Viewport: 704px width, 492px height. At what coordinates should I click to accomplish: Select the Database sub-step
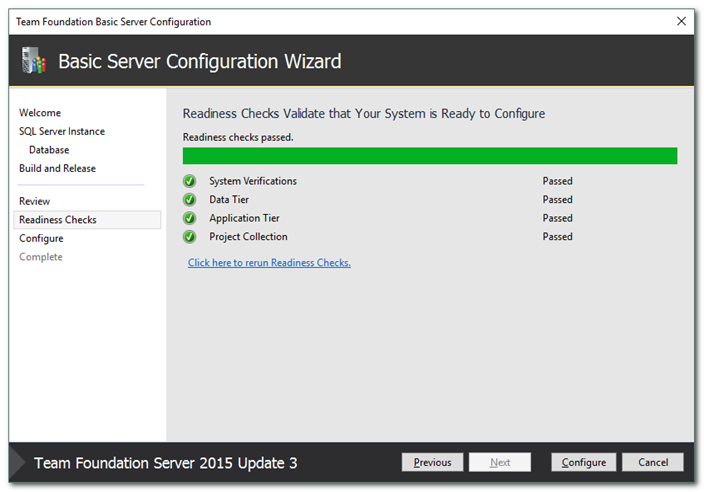49,150
